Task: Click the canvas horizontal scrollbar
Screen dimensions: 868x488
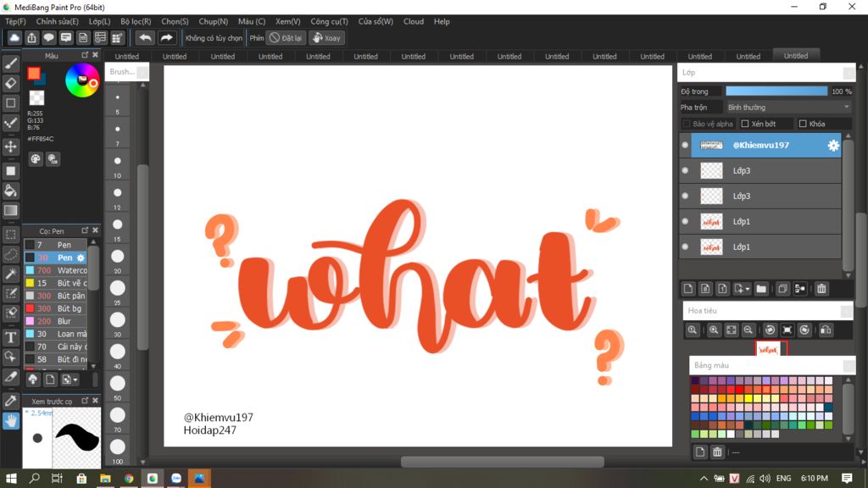Action: 502,462
